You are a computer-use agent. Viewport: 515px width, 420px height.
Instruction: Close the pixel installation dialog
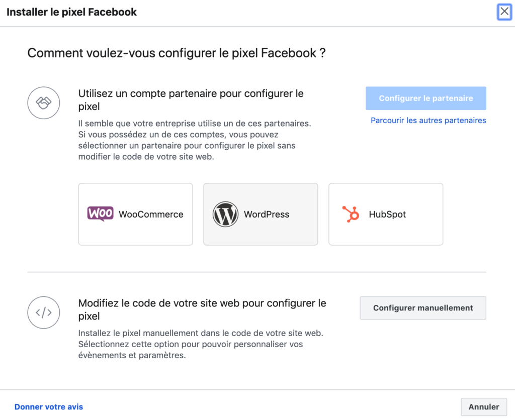click(504, 12)
